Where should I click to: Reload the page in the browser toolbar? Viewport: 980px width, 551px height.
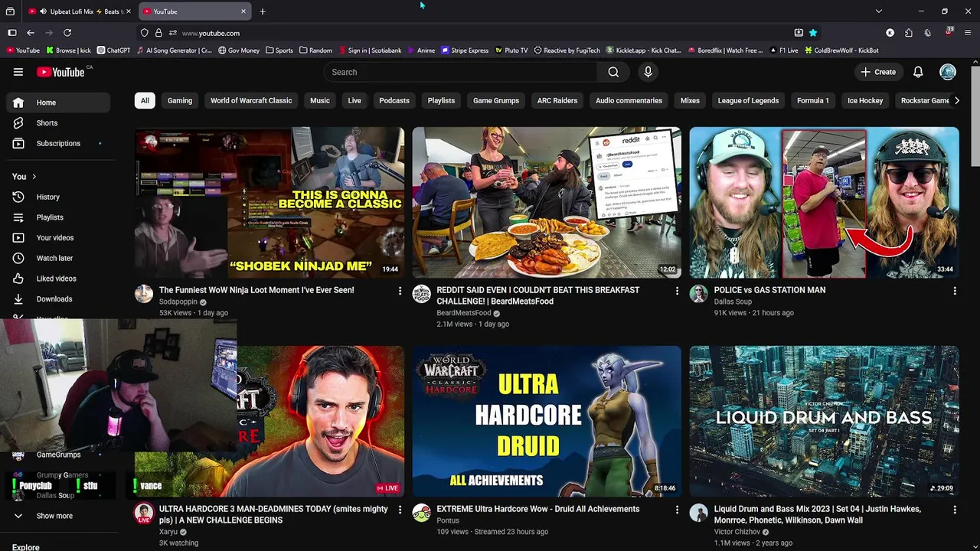point(67,33)
